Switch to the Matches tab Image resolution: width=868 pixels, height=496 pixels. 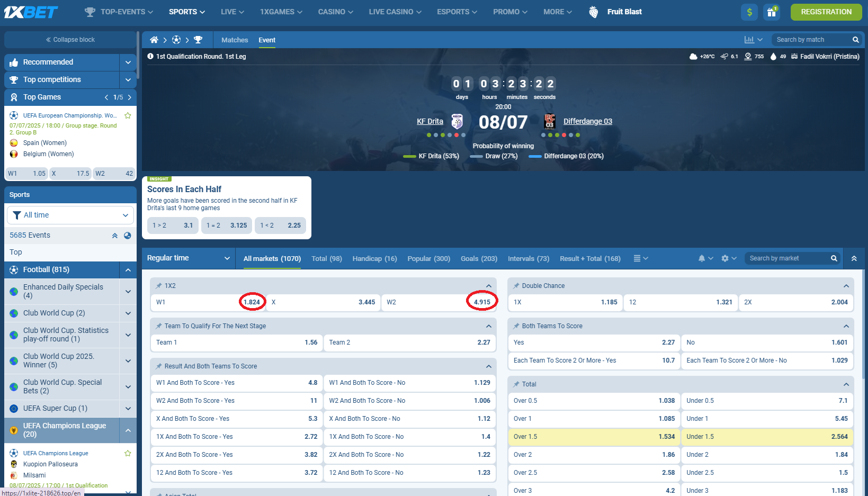[235, 40]
